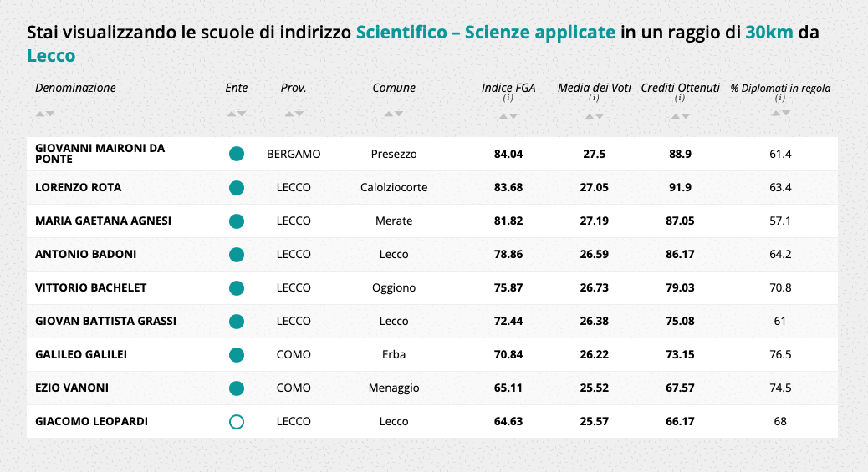Sort Media dei Voti descending arrow

click(x=600, y=116)
